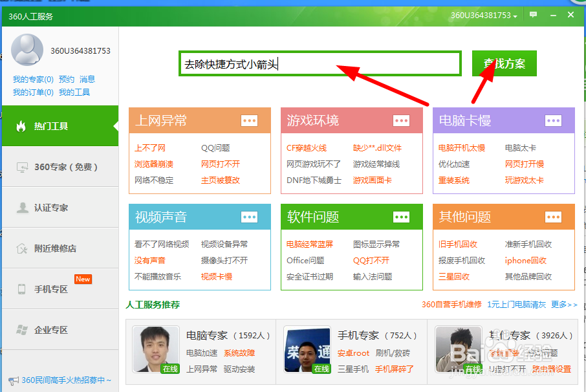586x392 pixels.
Task: Select the 手机专区 sidebar tab
Action: coord(60,289)
